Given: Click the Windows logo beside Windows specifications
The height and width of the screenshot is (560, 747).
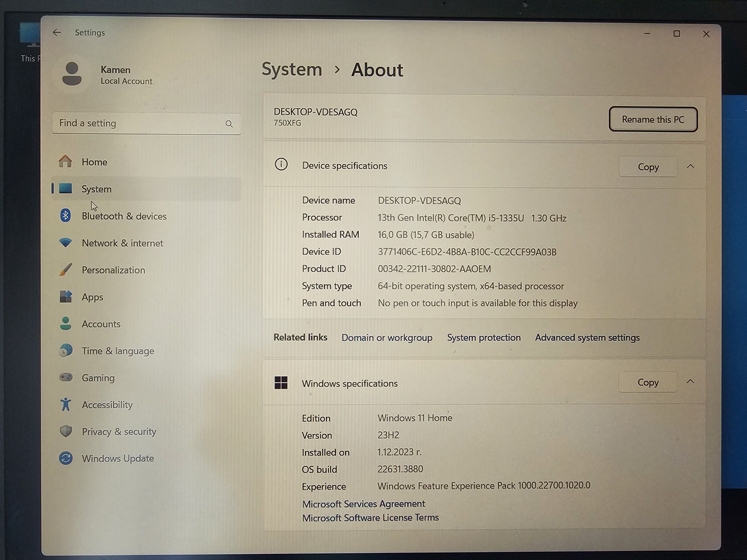Looking at the screenshot, I should coord(281,383).
